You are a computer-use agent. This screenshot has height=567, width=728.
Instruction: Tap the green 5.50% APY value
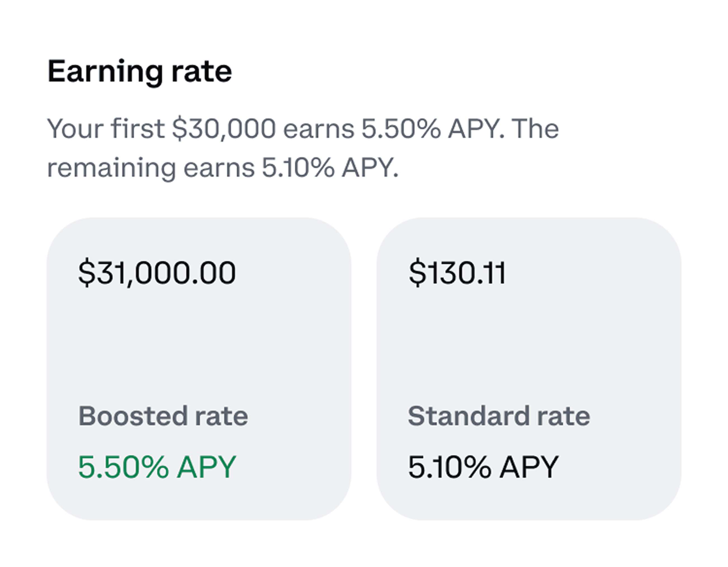point(157,467)
